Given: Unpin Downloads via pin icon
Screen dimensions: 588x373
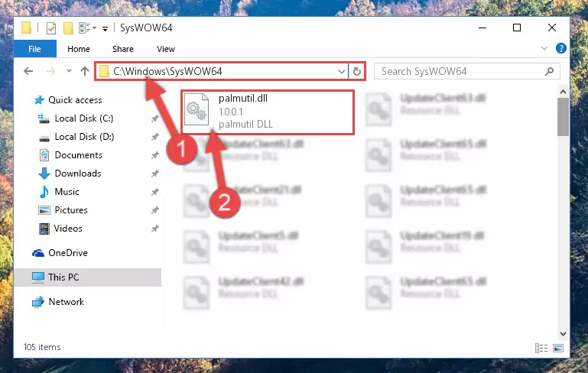Looking at the screenshot, I should click(155, 174).
